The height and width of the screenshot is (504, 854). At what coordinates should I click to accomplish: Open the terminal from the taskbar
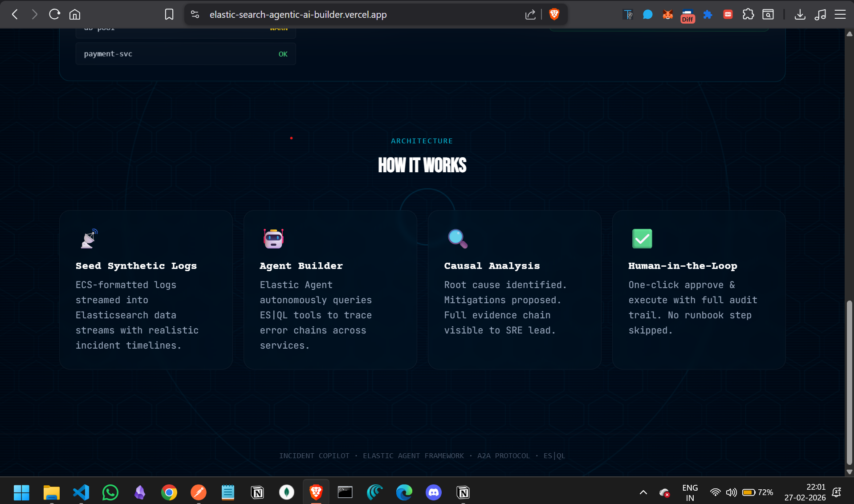pyautogui.click(x=345, y=492)
